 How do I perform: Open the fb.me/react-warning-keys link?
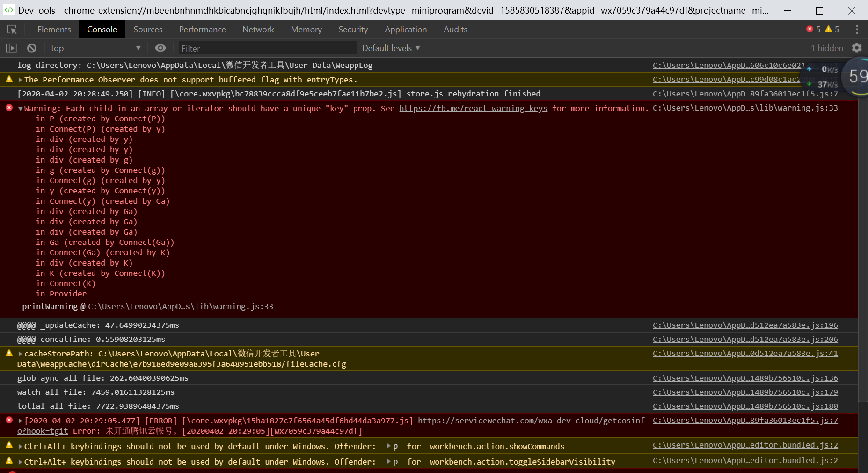pos(473,108)
